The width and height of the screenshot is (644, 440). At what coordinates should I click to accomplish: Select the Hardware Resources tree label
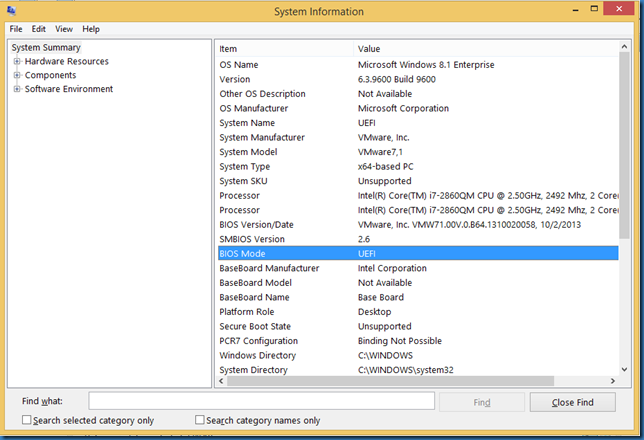click(67, 61)
